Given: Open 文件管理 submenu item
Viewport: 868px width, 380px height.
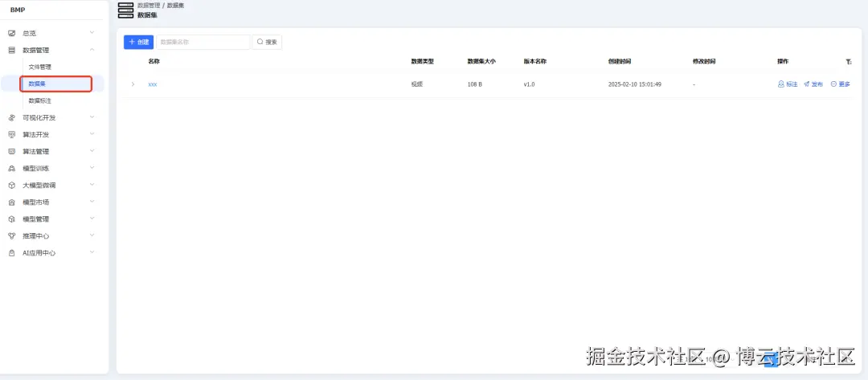Looking at the screenshot, I should click(x=40, y=67).
